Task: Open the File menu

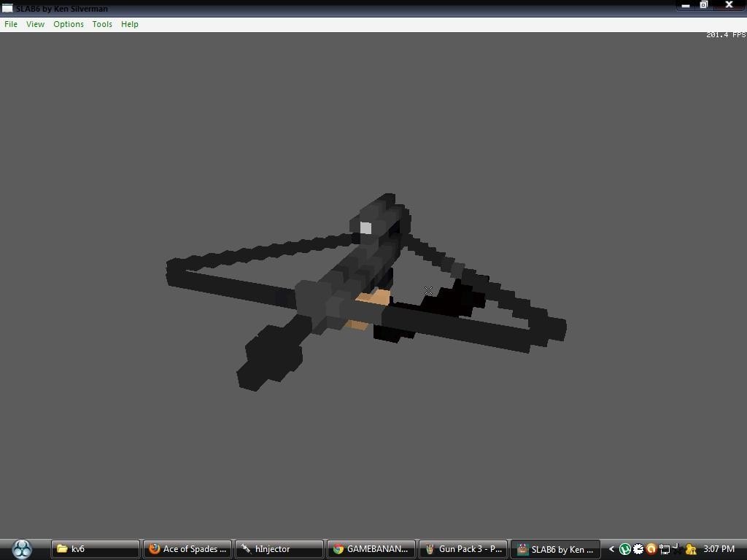Action: click(x=11, y=24)
